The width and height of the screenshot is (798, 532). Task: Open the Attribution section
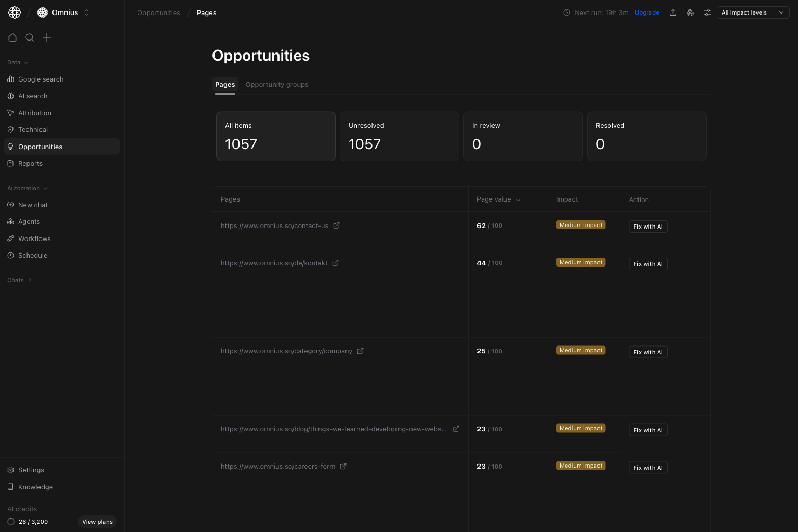[34, 113]
